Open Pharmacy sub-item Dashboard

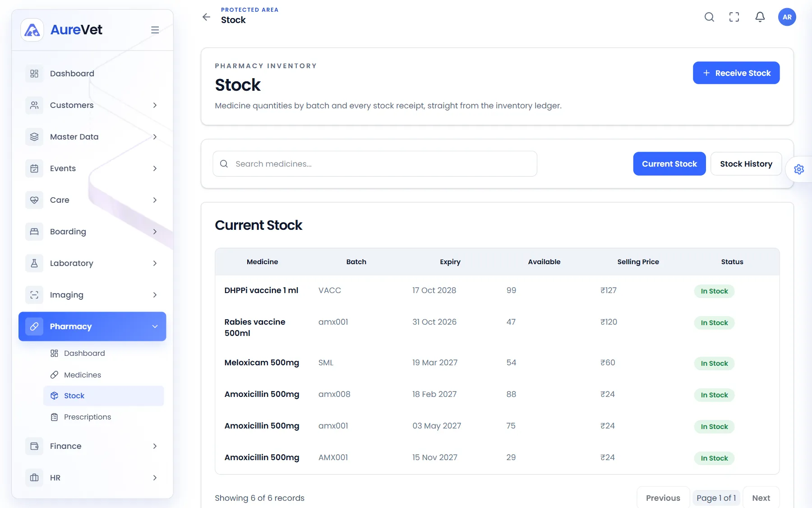point(103,353)
